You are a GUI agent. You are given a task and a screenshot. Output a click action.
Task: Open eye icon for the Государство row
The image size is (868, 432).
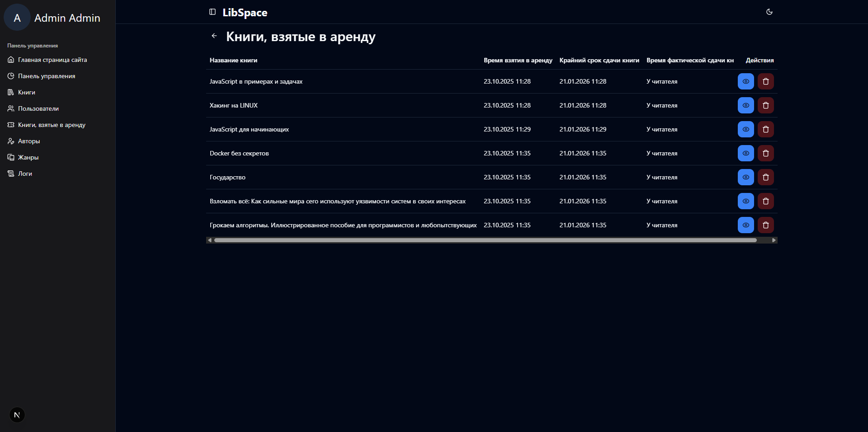pos(745,178)
